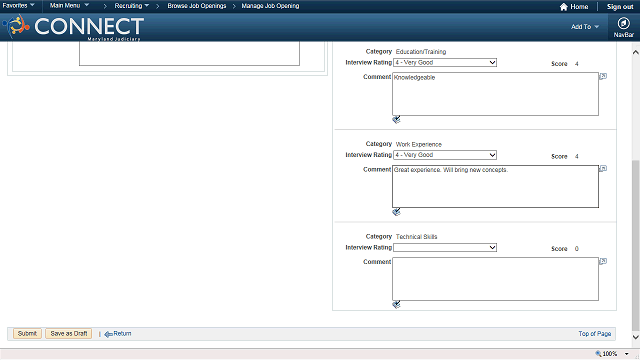Click the Save as Draft button
Screen dimensions: 640x360
point(69,333)
